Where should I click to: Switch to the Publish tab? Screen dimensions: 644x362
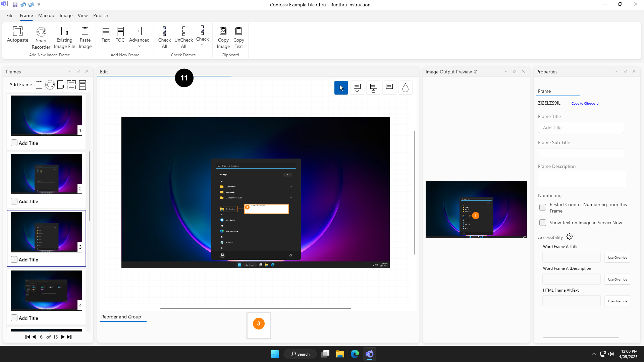coord(100,15)
